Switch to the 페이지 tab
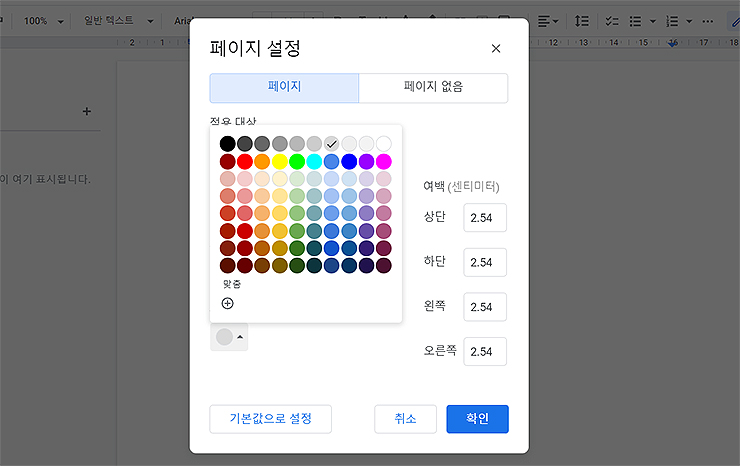This screenshot has width=740, height=466. pyautogui.click(x=284, y=88)
